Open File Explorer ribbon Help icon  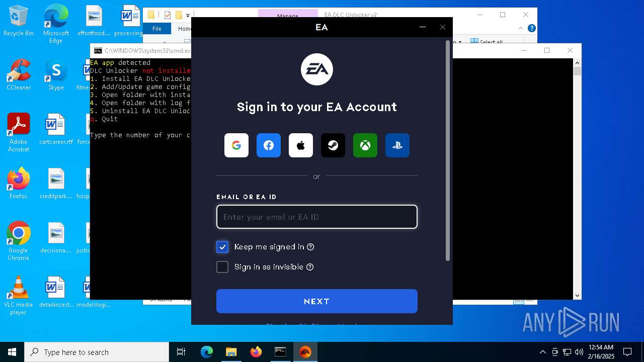(x=531, y=28)
